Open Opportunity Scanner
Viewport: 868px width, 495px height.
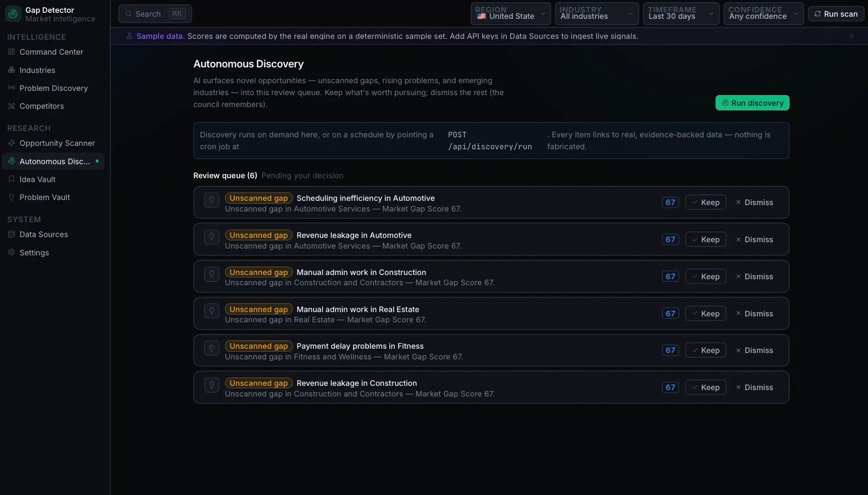pos(53,143)
